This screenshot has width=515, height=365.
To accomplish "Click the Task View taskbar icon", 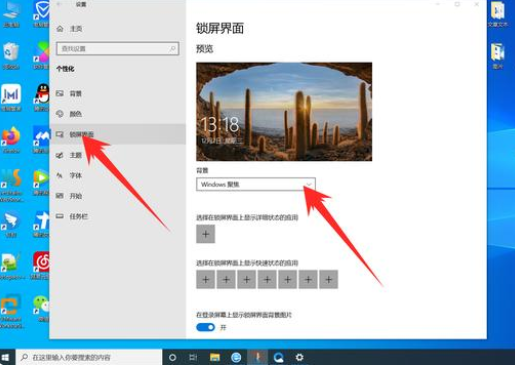I will coord(193,357).
